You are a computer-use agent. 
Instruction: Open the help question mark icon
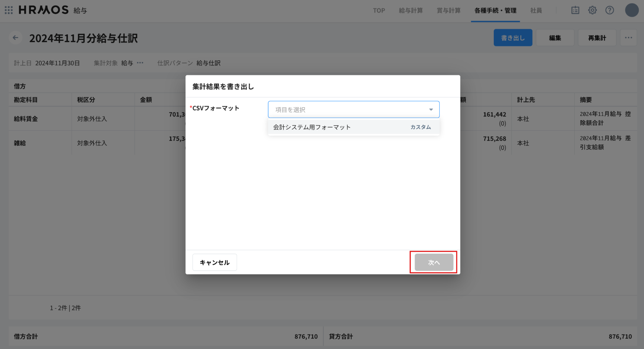[609, 10]
